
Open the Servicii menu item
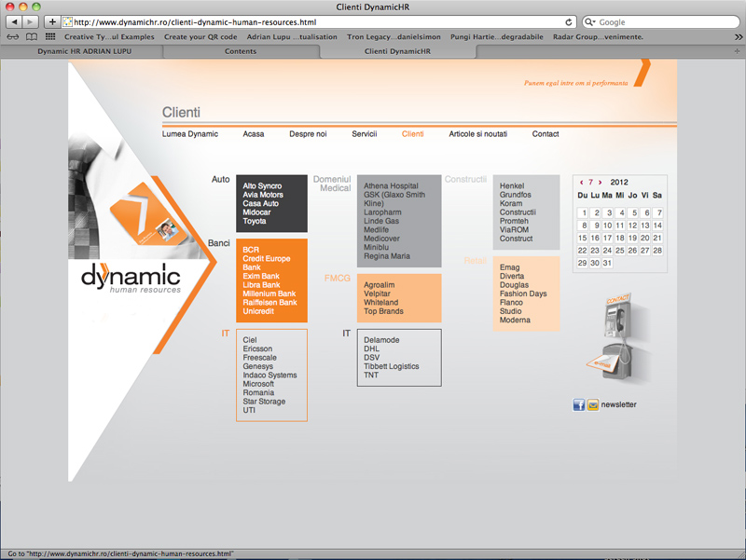pos(364,134)
